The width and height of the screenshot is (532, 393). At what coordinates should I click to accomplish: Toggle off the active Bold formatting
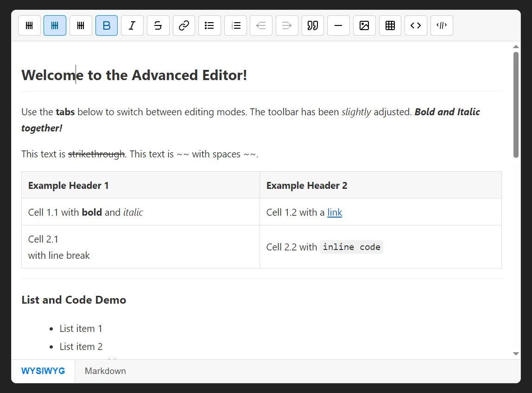107,25
